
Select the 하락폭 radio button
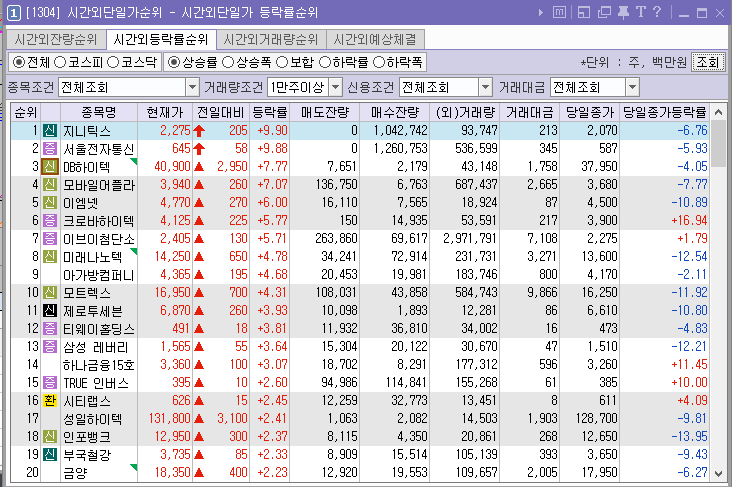point(379,62)
